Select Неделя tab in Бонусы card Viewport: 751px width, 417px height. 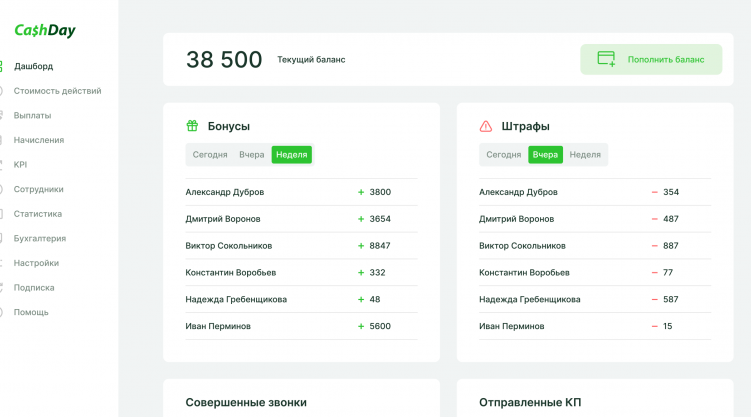click(292, 155)
